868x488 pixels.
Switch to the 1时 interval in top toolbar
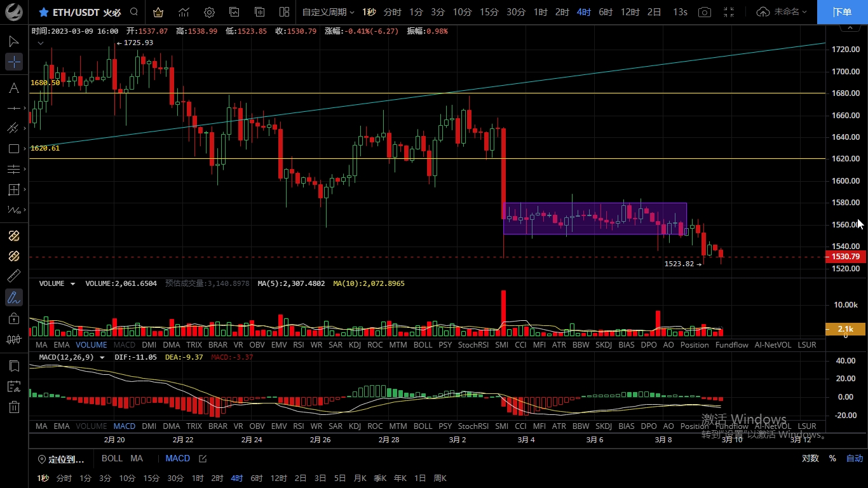point(541,12)
